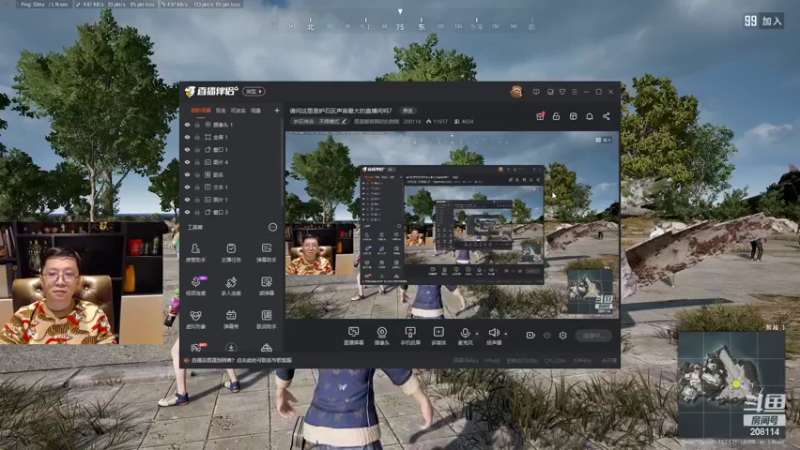Select the orange active scene tab

pyautogui.click(x=201, y=110)
